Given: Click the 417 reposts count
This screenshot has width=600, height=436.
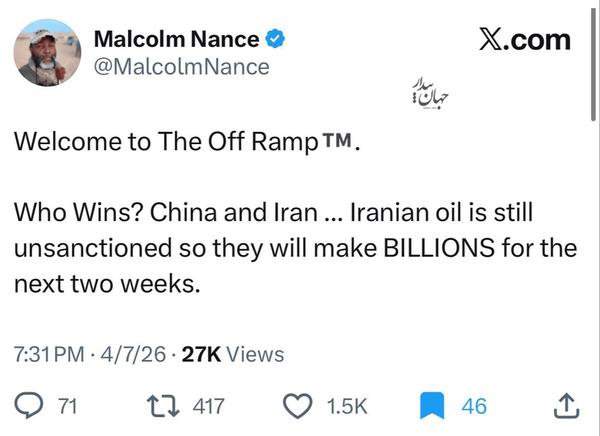Looking at the screenshot, I should tap(208, 406).
